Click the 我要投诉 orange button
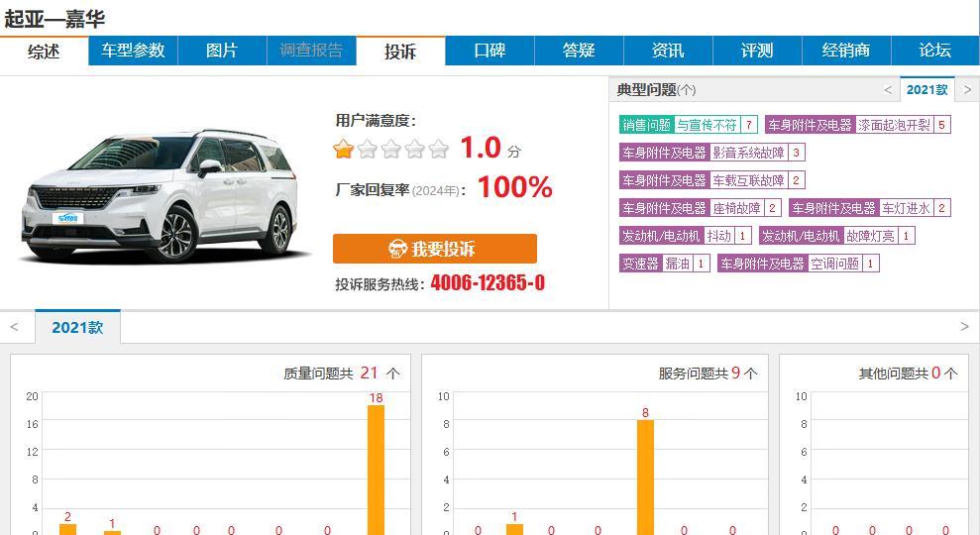 click(435, 249)
